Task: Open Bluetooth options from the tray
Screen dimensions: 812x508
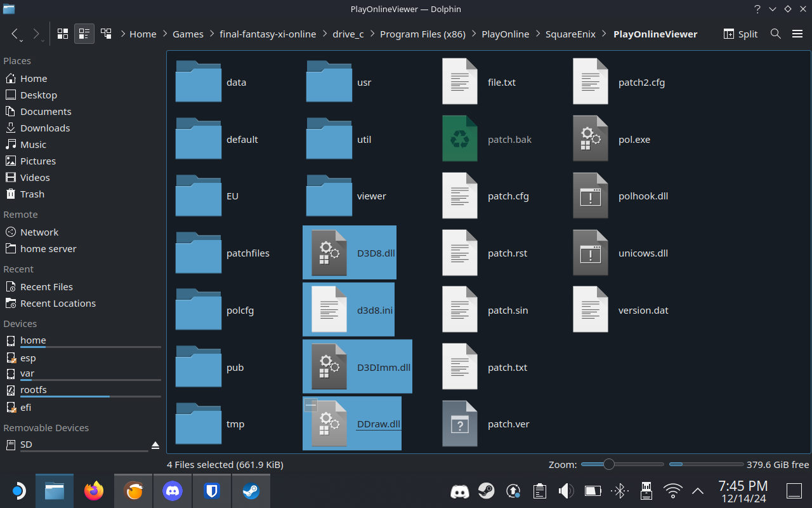Action: [x=619, y=491]
